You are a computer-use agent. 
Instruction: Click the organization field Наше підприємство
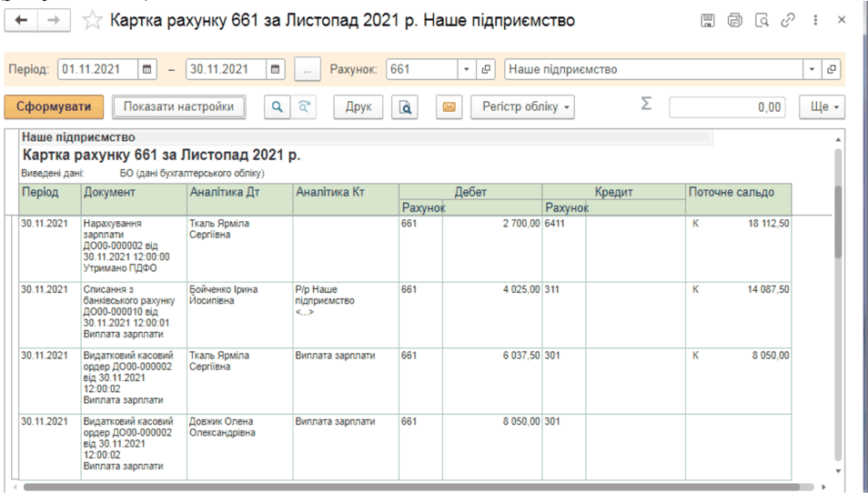654,69
